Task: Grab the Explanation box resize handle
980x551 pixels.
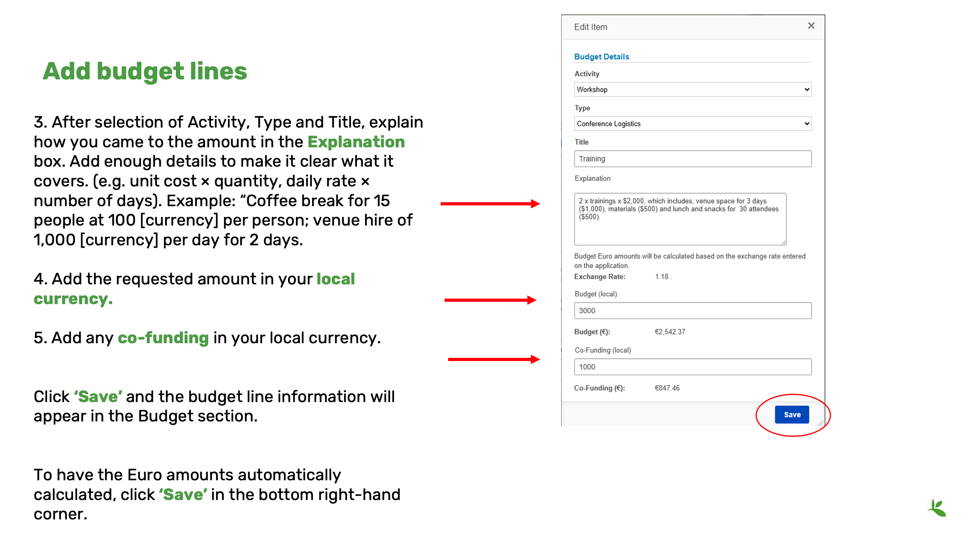Action: [784, 243]
